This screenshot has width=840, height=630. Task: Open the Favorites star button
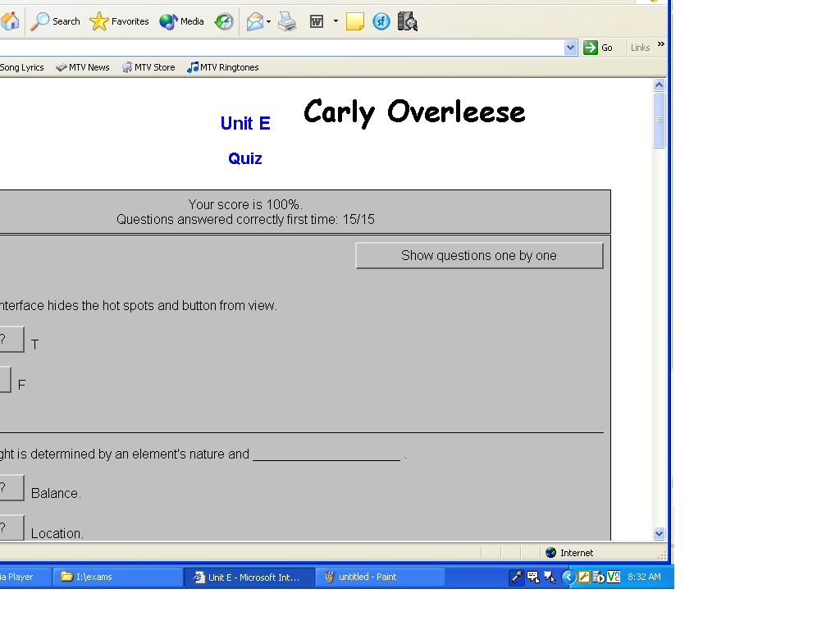click(x=120, y=21)
